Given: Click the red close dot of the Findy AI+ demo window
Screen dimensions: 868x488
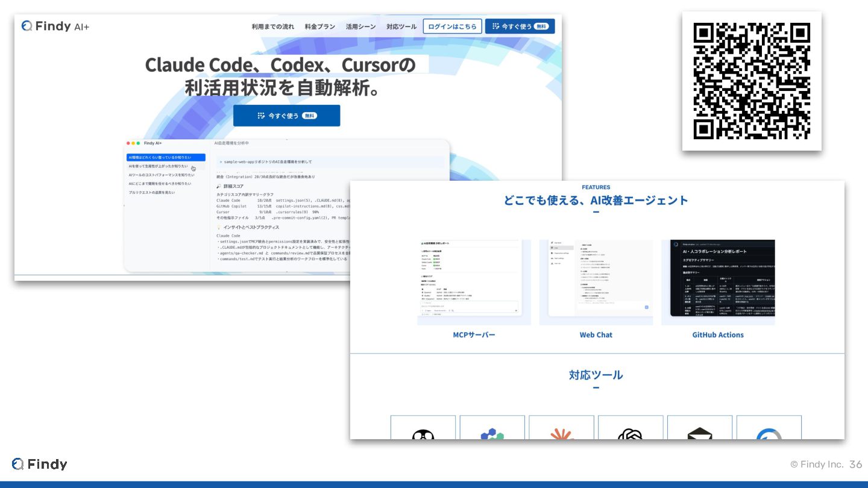Looking at the screenshot, I should point(128,143).
